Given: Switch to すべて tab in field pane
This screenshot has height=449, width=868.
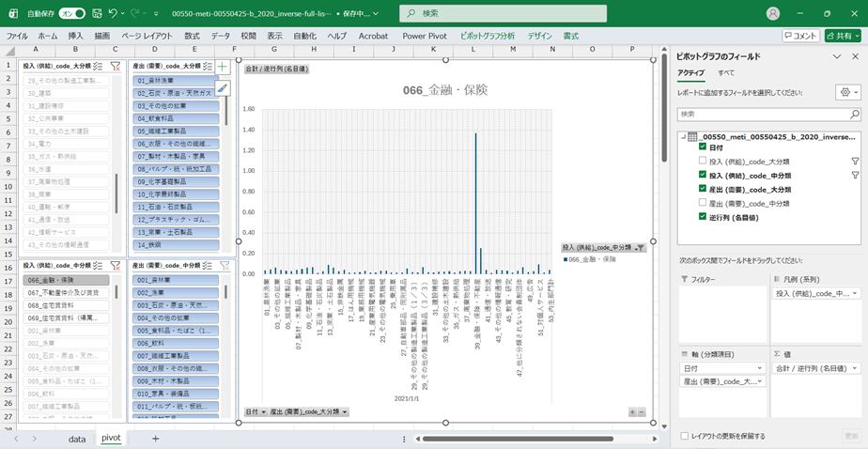Looking at the screenshot, I should [726, 73].
